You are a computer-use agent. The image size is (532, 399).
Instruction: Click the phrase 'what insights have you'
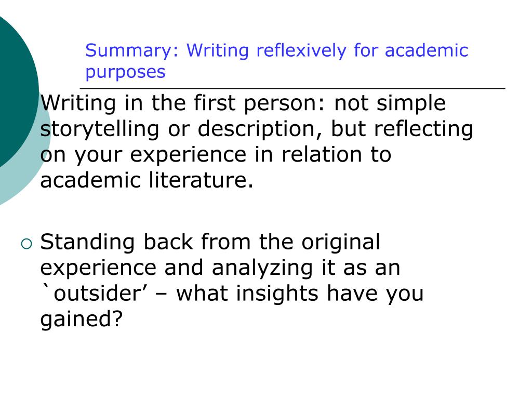tap(300, 294)
